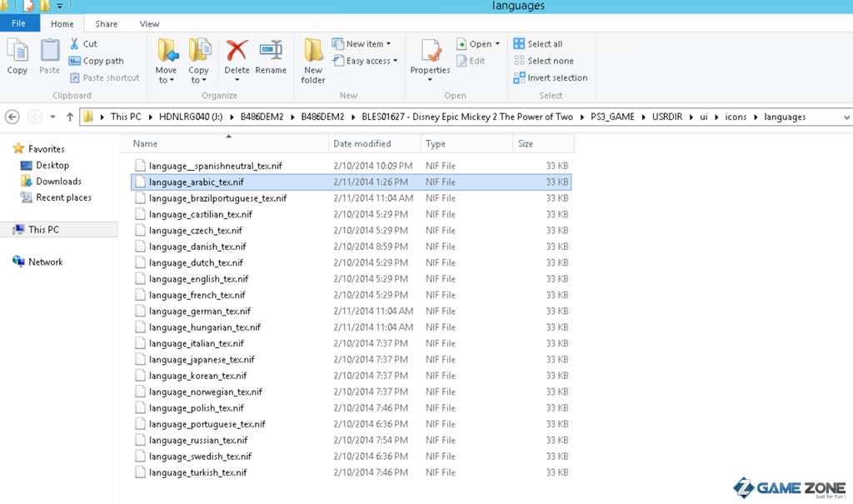Sort by Date modified column
The height and width of the screenshot is (504, 853).
point(374,143)
